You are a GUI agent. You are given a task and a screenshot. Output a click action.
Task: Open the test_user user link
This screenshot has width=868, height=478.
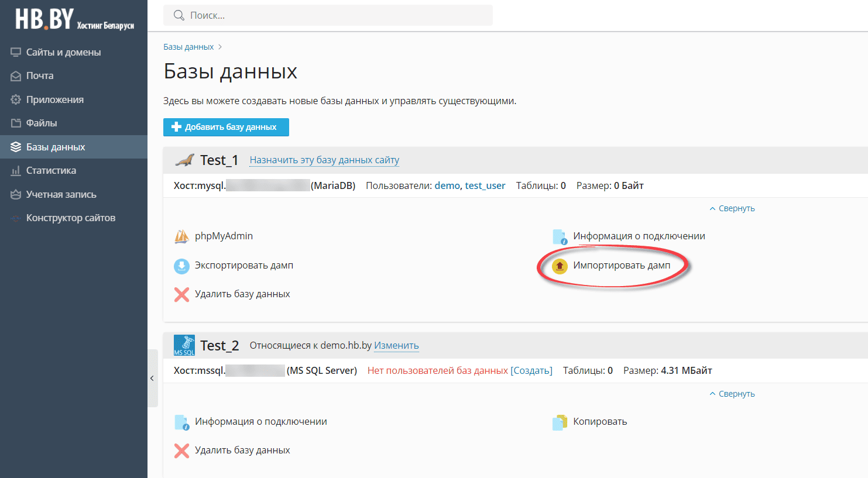click(485, 185)
